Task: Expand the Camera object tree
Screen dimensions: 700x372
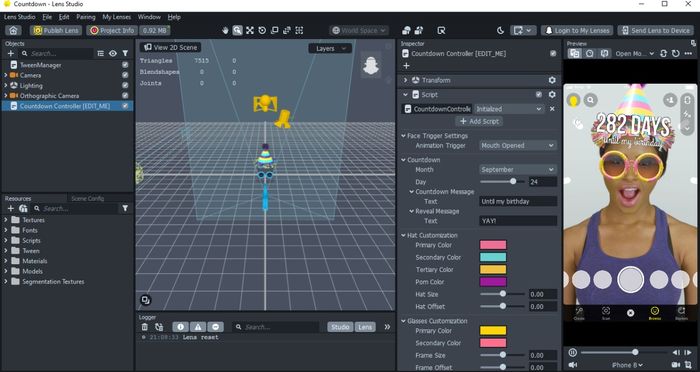Action: click(5, 75)
